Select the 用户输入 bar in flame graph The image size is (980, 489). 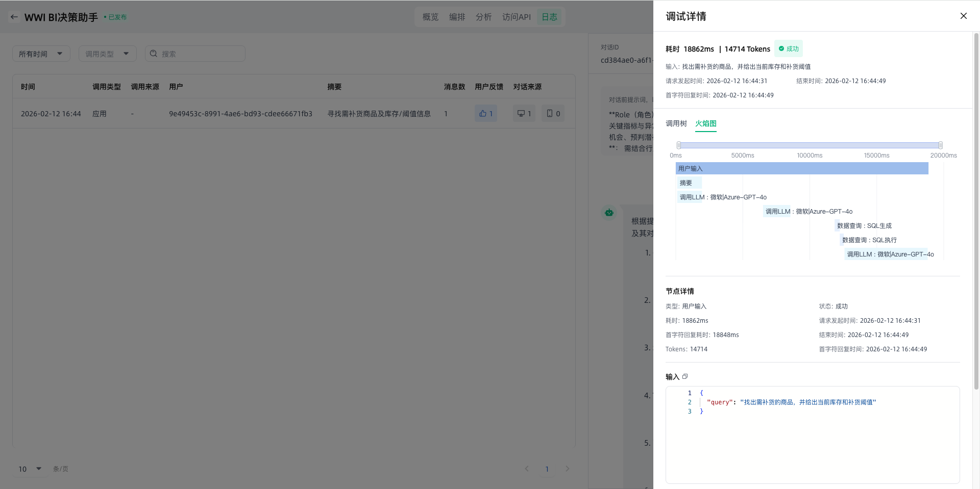coord(801,168)
